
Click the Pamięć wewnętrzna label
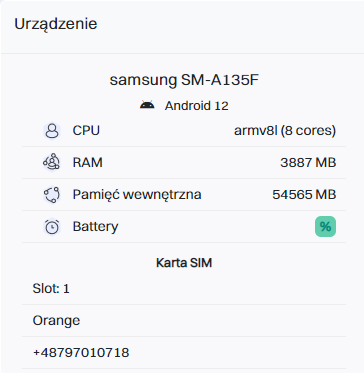coord(137,194)
